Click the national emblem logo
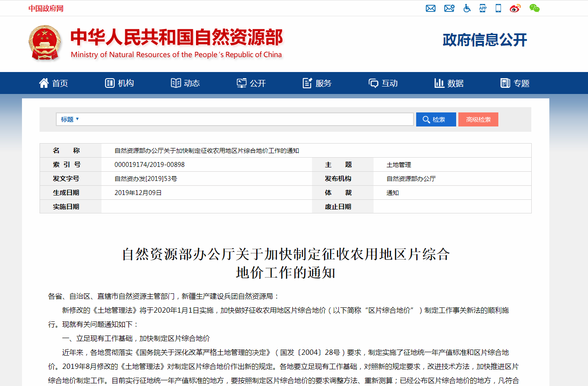 pos(45,43)
